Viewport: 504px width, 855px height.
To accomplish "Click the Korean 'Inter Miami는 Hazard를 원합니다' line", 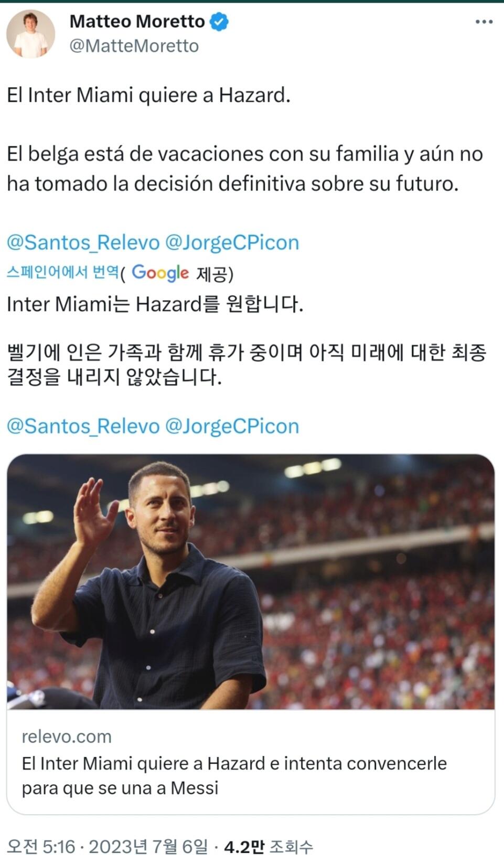I will click(x=155, y=304).
